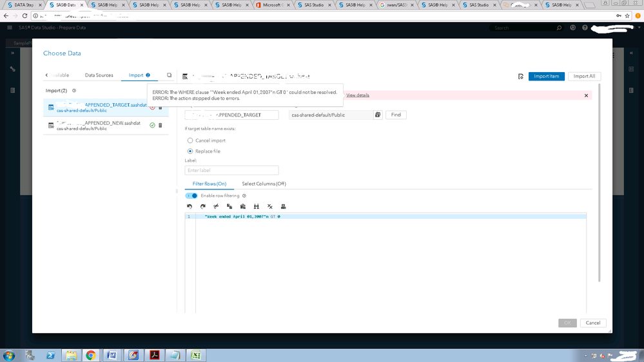Click the undo icon in filter editor toolbar

190,207
